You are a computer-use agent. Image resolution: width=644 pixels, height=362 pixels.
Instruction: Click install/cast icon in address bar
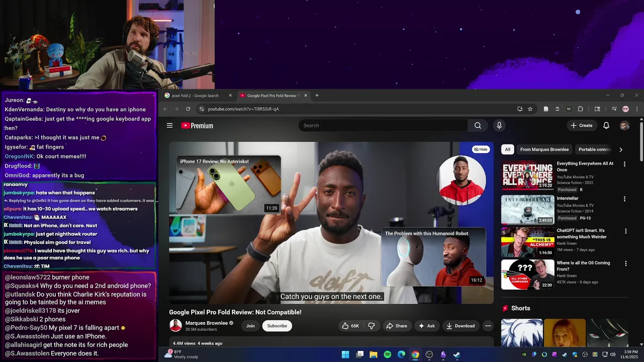[520, 109]
